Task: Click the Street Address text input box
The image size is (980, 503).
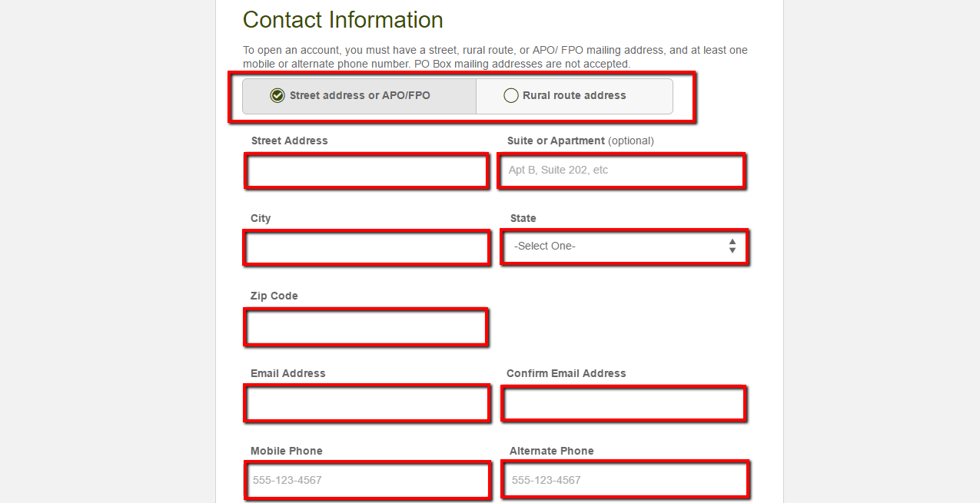Action: pyautogui.click(x=367, y=170)
